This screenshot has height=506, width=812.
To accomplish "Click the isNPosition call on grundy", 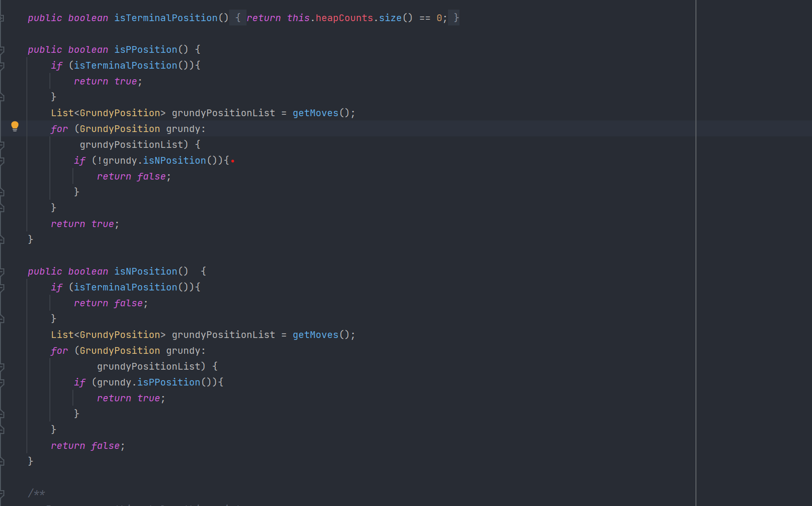I will [174, 161].
